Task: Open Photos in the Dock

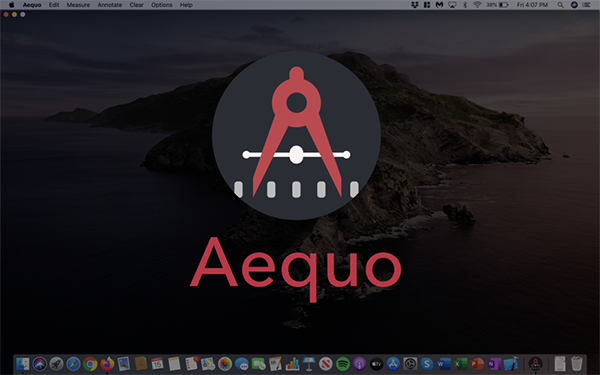Action: click(225, 364)
